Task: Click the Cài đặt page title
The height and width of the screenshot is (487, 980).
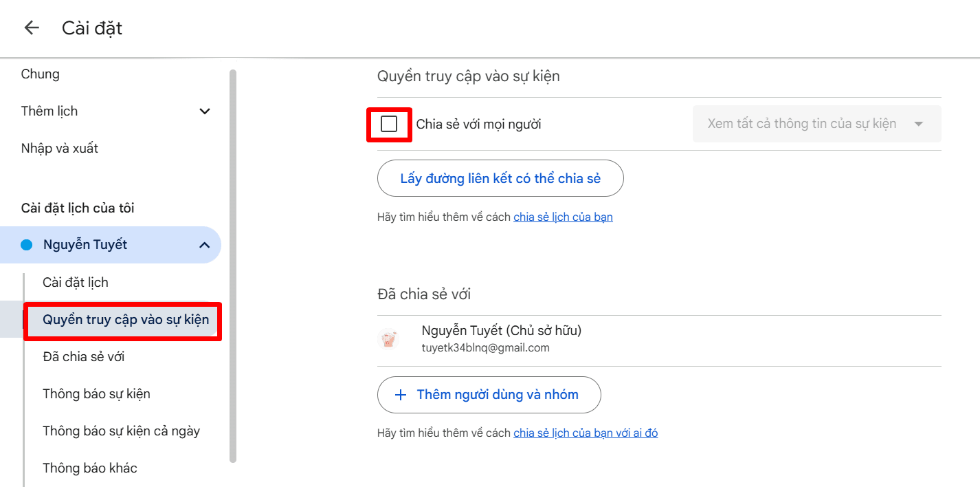Action: click(x=92, y=28)
